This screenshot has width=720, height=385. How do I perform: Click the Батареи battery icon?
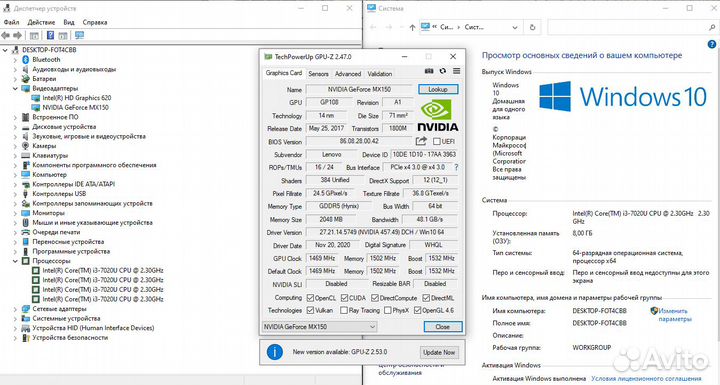click(26, 79)
